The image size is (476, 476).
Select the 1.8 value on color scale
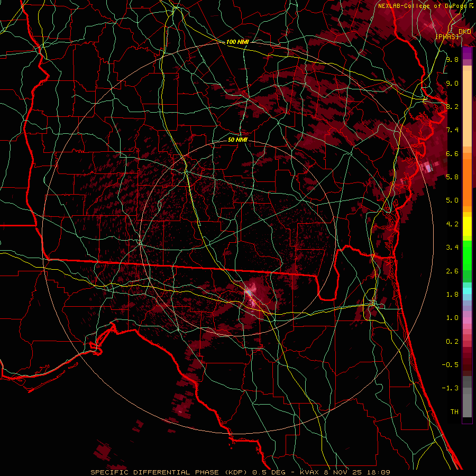pyautogui.click(x=452, y=295)
